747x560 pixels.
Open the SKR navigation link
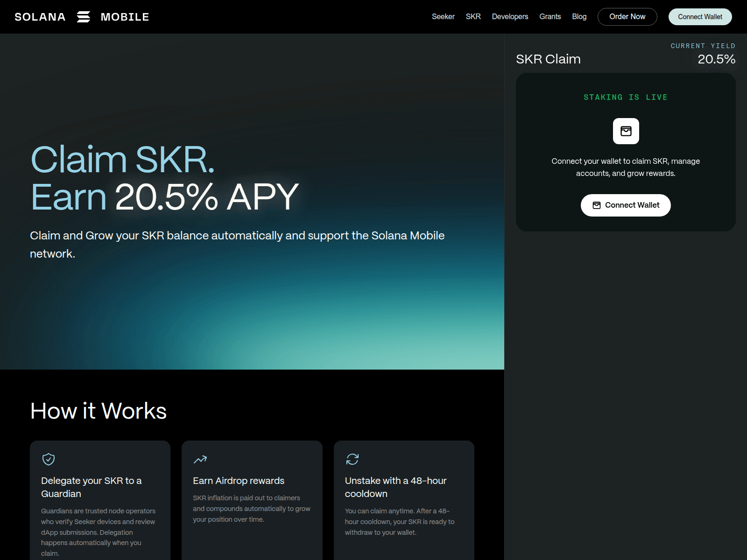[x=473, y=17]
